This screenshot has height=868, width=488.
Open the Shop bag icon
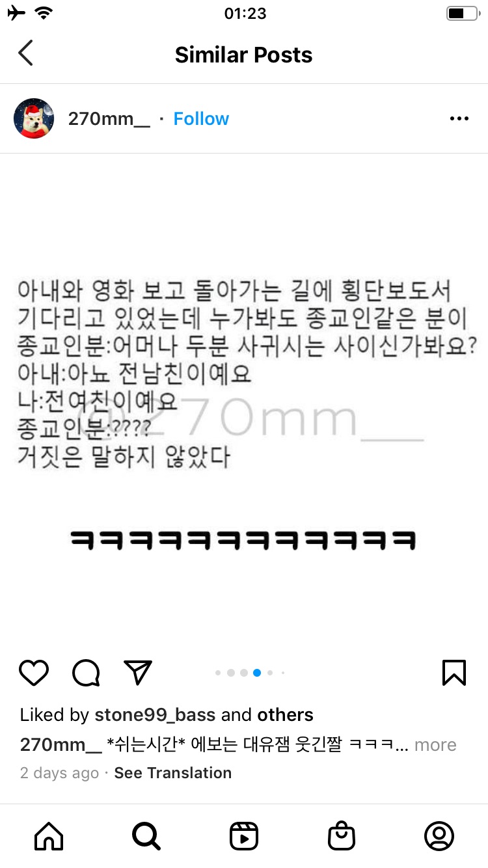(x=342, y=836)
